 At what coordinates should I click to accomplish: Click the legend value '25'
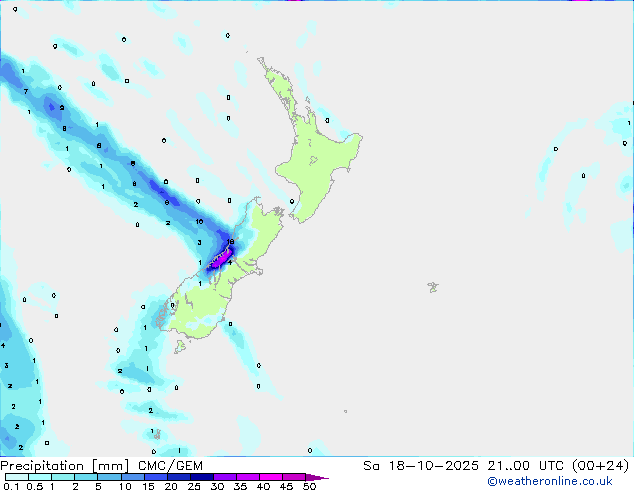(194, 486)
